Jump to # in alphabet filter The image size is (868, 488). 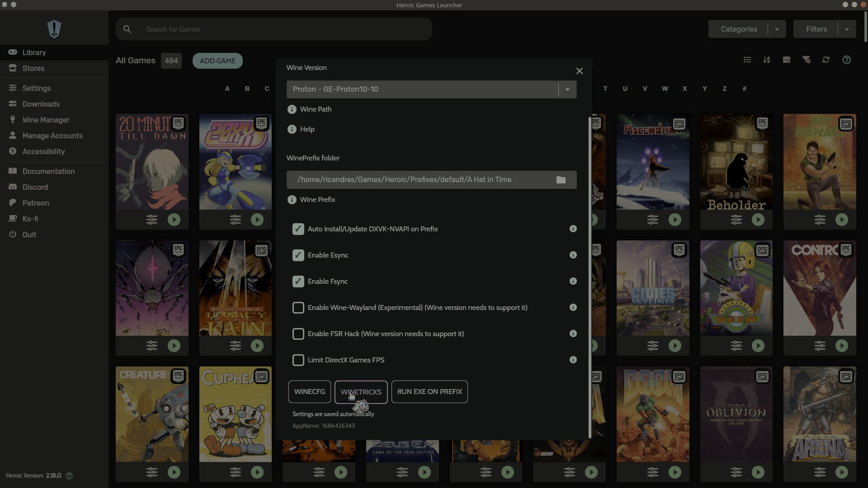coord(744,89)
